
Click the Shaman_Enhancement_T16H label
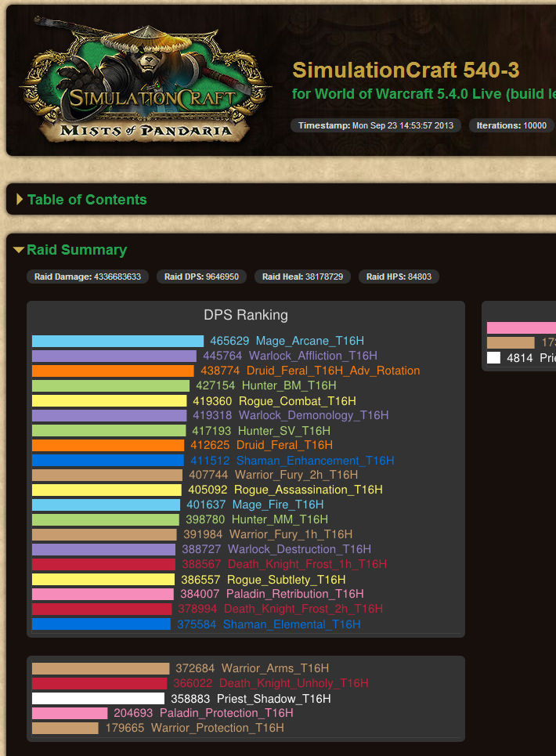click(315, 461)
